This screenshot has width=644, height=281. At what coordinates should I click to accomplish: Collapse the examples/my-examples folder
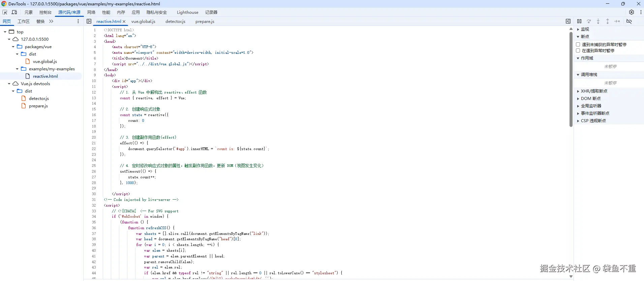pos(17,69)
